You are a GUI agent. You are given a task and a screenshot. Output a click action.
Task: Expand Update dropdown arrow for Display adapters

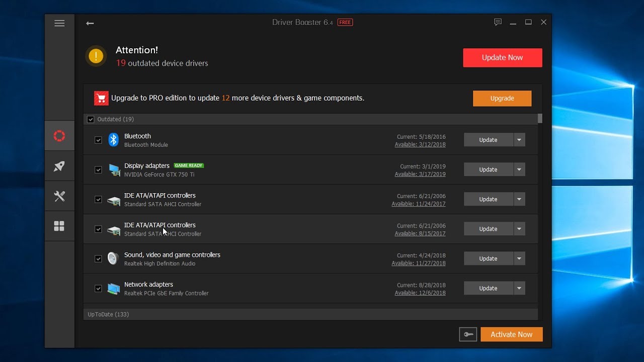[519, 169]
